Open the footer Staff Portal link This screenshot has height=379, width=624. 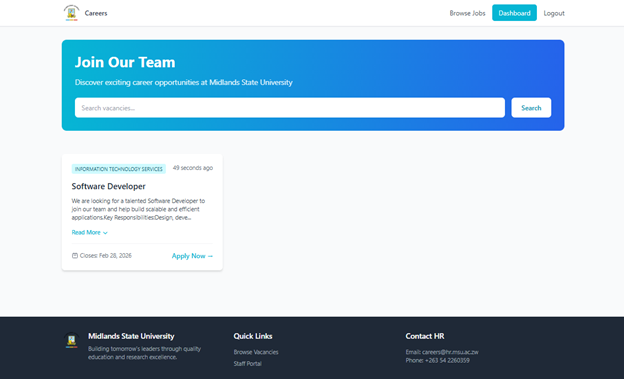pos(248,363)
